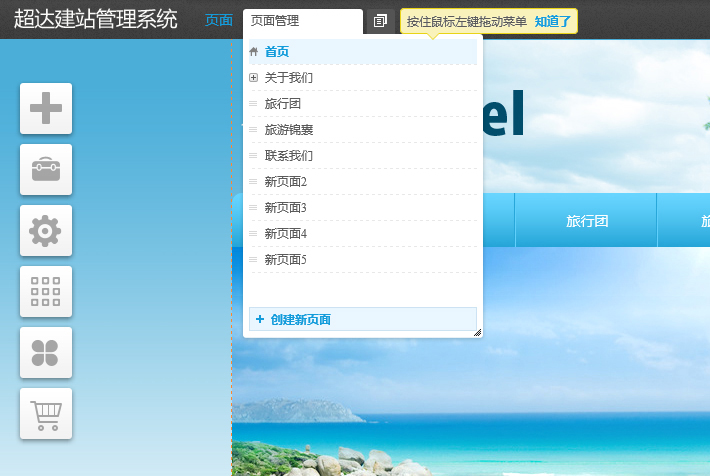Click the 页面 top menu item
This screenshot has width=710, height=476.
(x=219, y=20)
